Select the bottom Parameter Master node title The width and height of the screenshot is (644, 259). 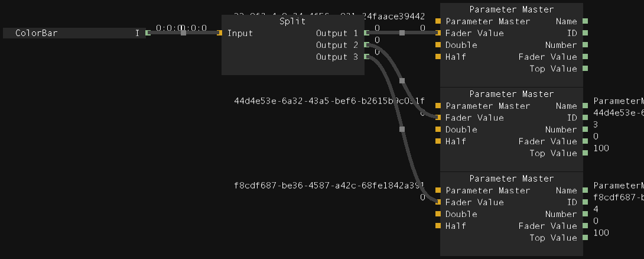pos(512,179)
